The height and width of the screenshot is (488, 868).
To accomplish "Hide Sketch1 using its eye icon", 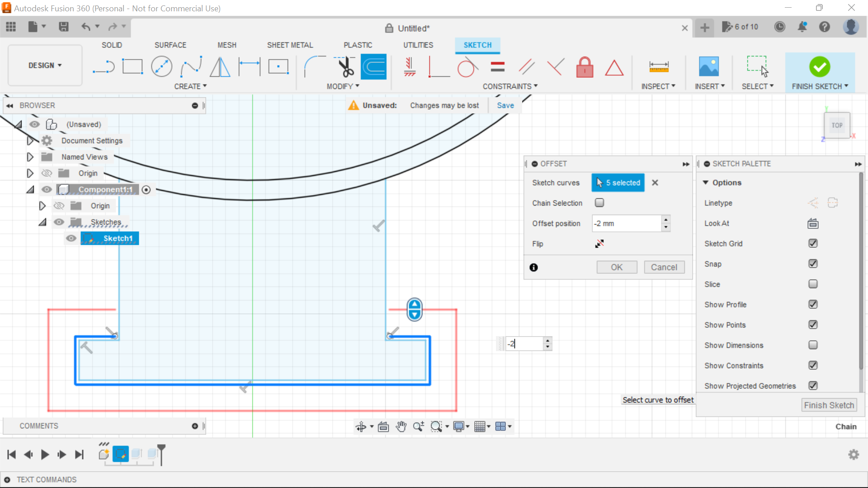I will tap(71, 239).
